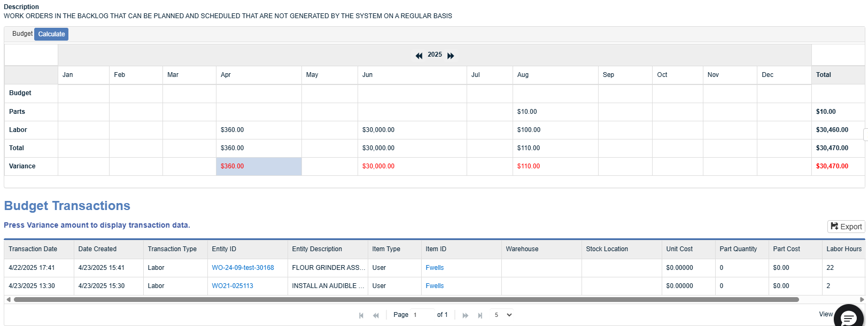Go to previous year arrow
The image size is (868, 326).
tap(419, 56)
